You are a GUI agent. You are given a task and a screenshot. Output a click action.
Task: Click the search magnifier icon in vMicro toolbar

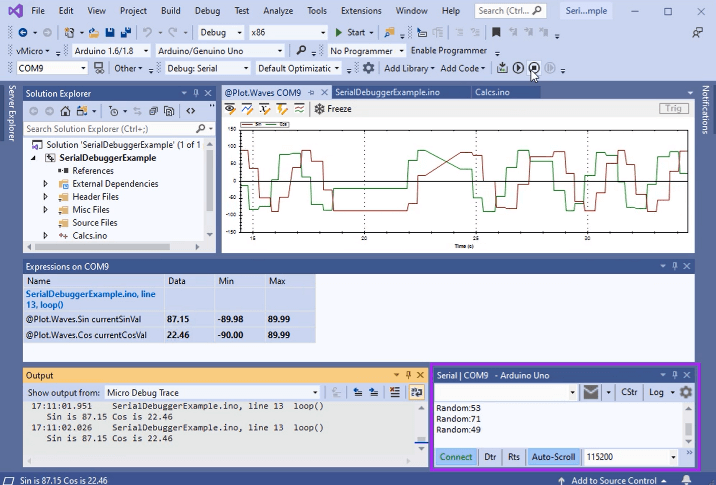(x=301, y=50)
